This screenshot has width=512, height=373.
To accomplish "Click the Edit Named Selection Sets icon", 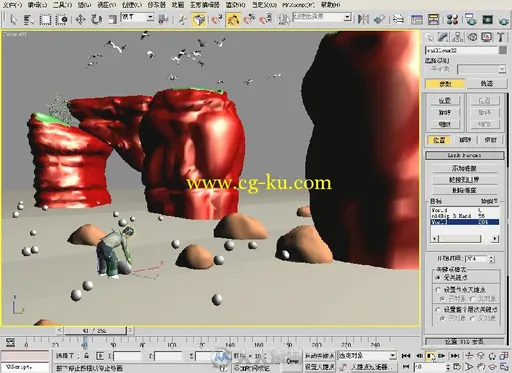I will tap(283, 19).
